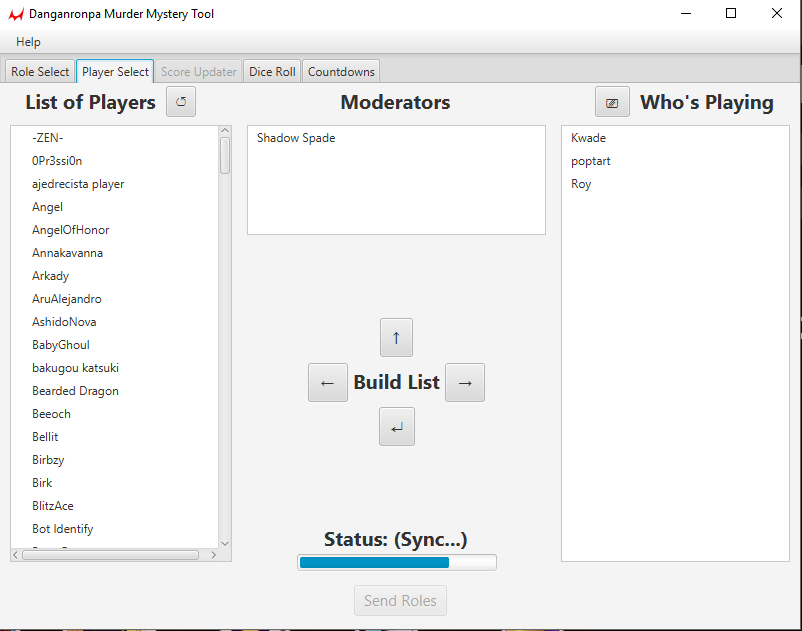Viewport: 802px width, 631px height.
Task: Open the Help menu
Action: (x=28, y=42)
